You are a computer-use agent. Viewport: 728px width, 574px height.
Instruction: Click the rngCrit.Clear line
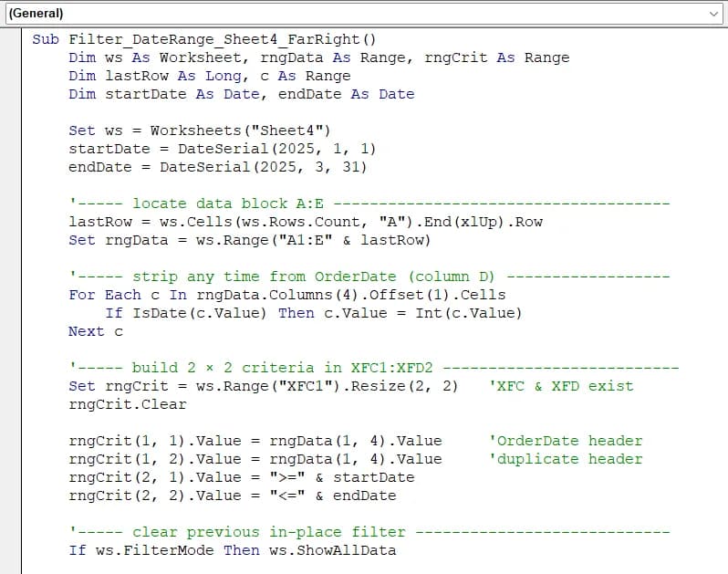[128, 404]
